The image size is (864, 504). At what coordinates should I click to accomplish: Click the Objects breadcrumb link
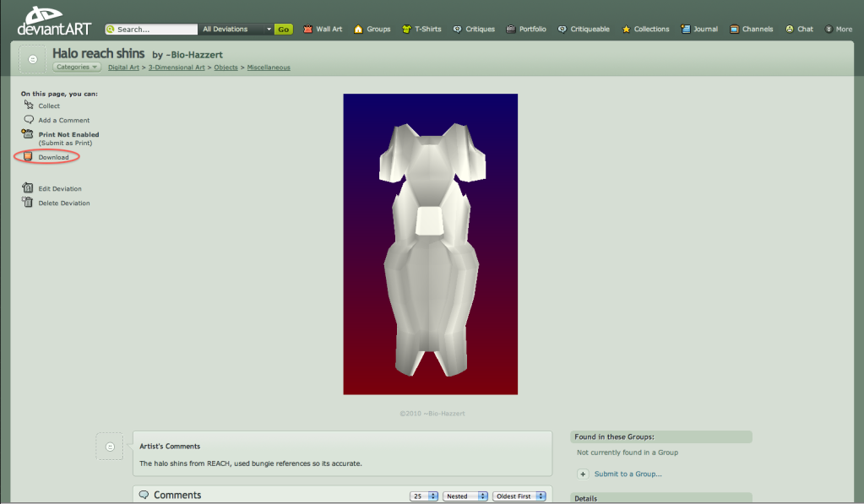[226, 68]
